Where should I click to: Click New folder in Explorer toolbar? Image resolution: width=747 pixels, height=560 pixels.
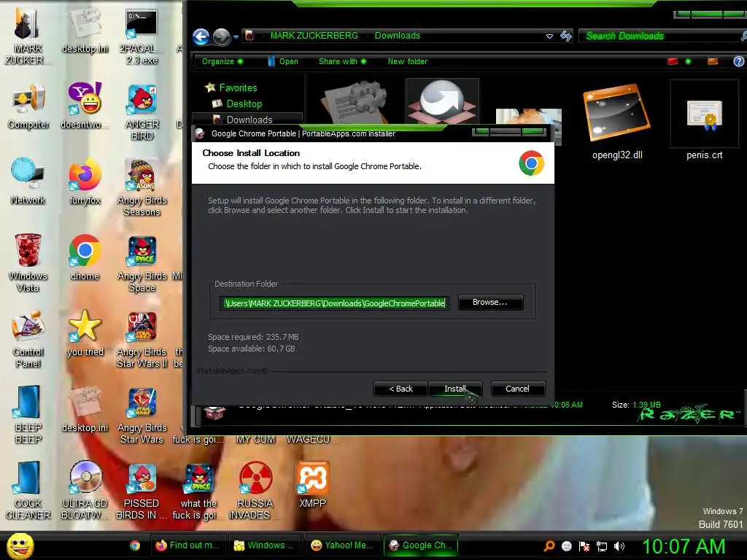click(x=407, y=61)
